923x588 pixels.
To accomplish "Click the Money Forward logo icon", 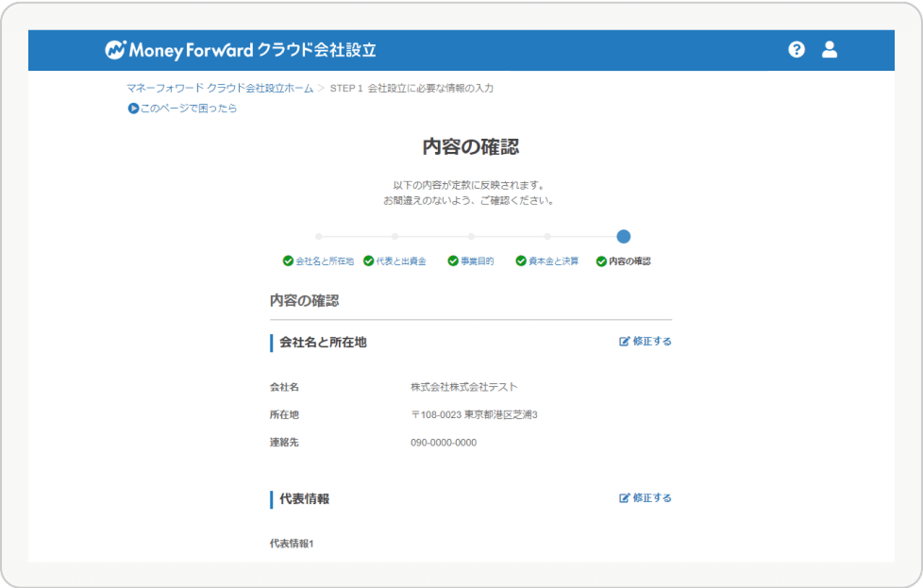I will [x=115, y=50].
